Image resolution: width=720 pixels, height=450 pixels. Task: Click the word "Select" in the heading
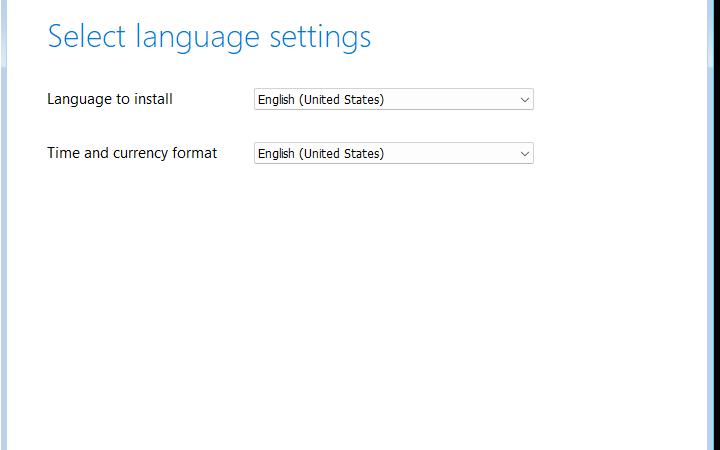[x=87, y=37]
